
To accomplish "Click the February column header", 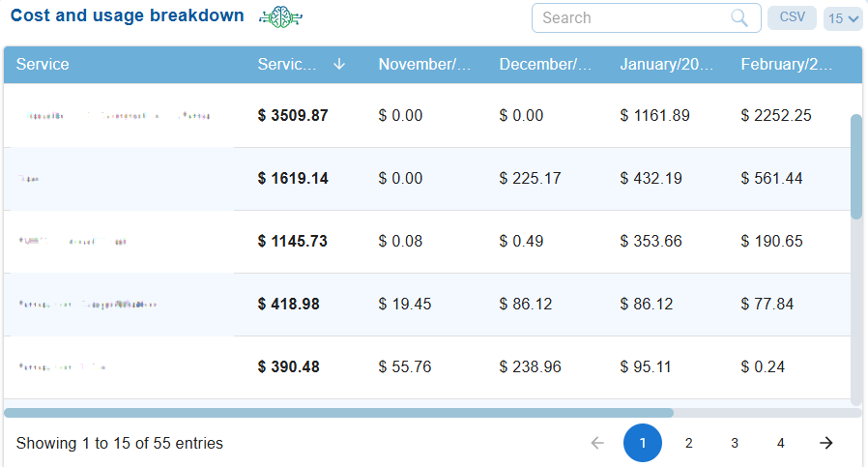I will [x=787, y=64].
